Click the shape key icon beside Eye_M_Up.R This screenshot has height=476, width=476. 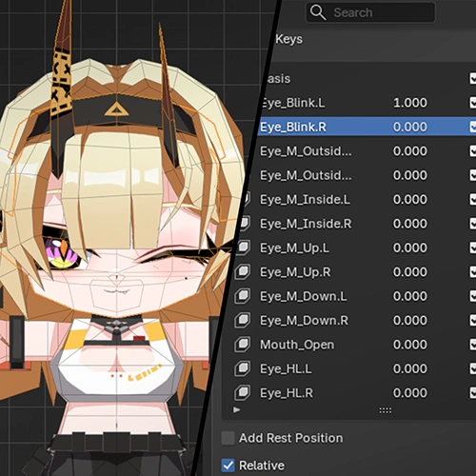tap(242, 271)
